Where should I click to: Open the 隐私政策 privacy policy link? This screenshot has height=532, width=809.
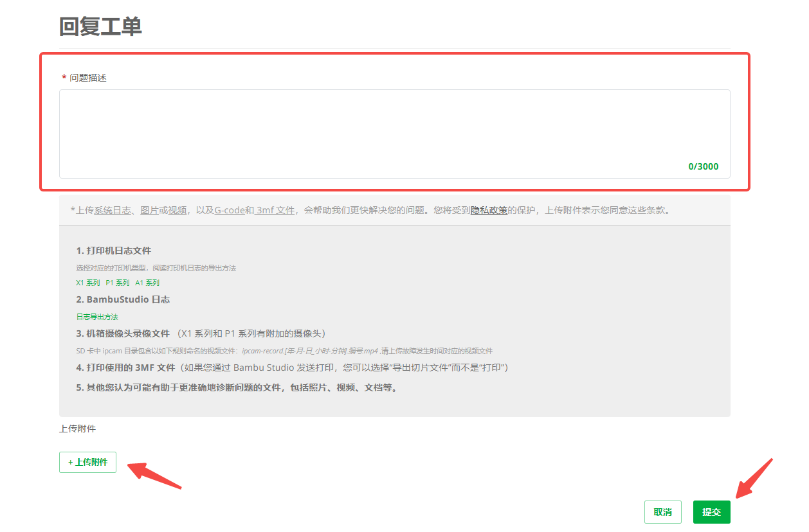click(x=489, y=210)
